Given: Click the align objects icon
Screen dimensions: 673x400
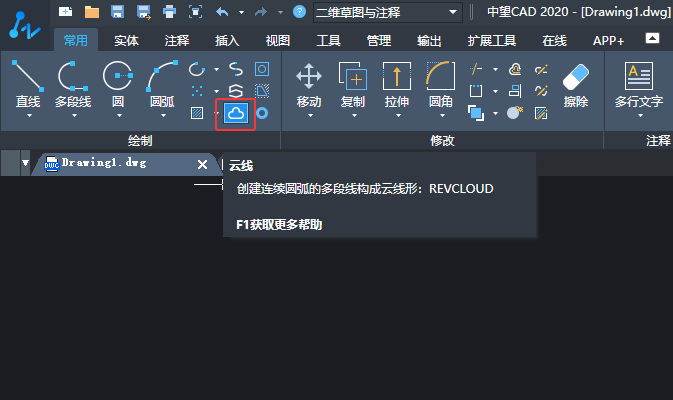Looking at the screenshot, I should [x=515, y=91].
